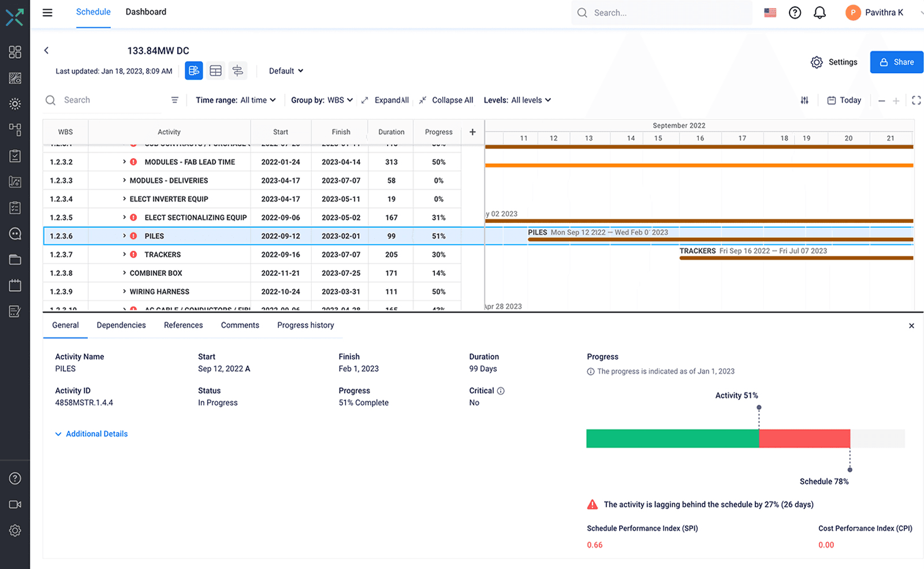This screenshot has width=924, height=569.
Task: Collapse the Additional Details section
Action: 91,433
